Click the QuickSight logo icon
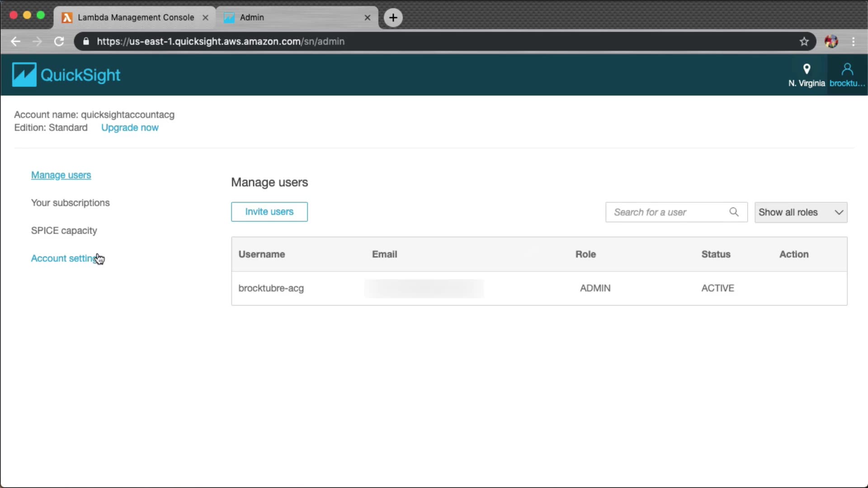The width and height of the screenshot is (868, 488). (24, 75)
